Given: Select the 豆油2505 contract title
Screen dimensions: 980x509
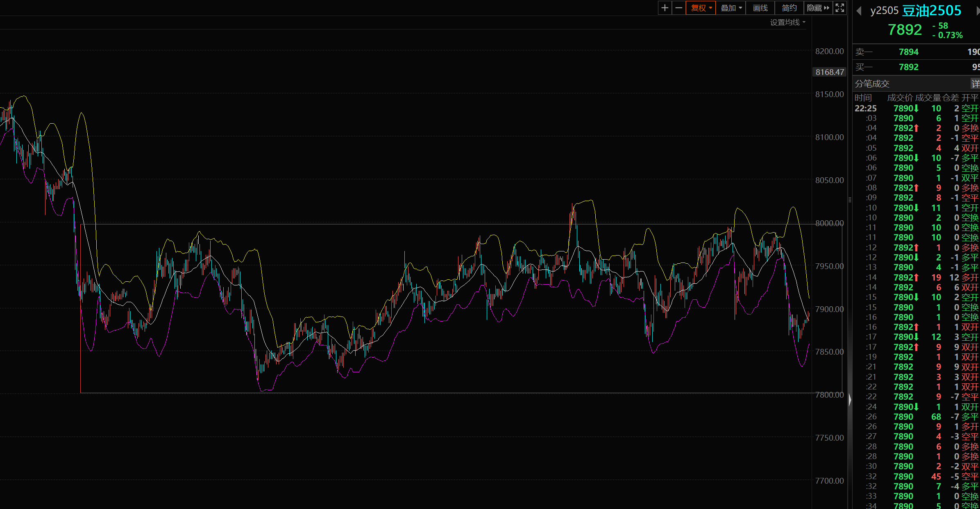Looking at the screenshot, I should pyautogui.click(x=931, y=11).
